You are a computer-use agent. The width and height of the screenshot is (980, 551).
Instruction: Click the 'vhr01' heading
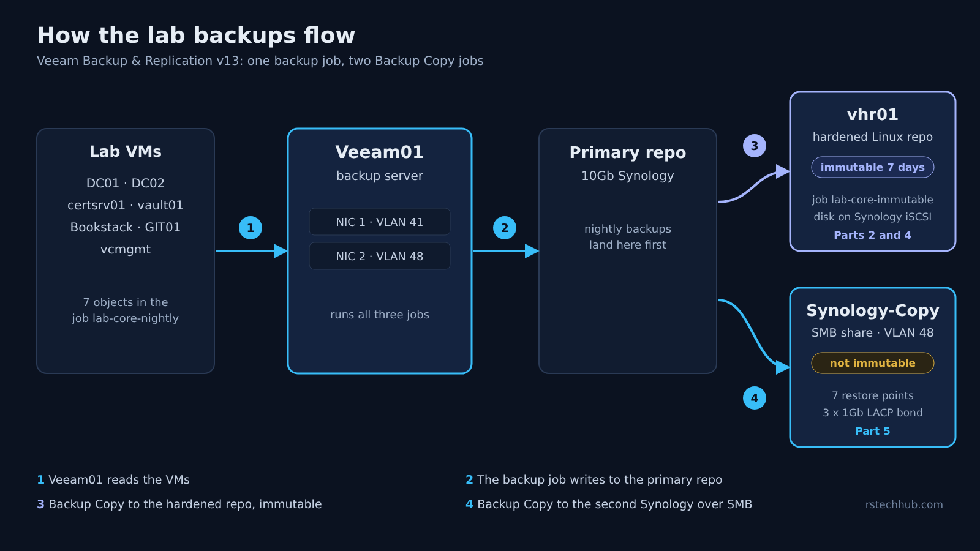click(873, 114)
